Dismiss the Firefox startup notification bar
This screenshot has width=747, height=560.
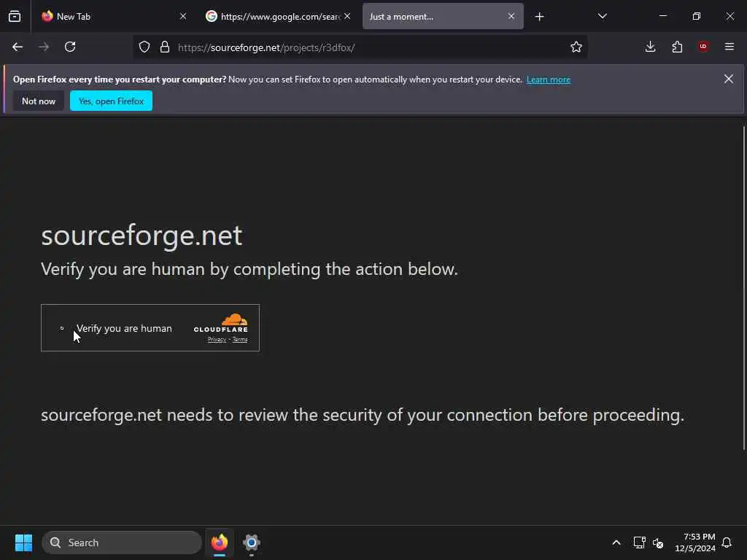[x=729, y=79]
